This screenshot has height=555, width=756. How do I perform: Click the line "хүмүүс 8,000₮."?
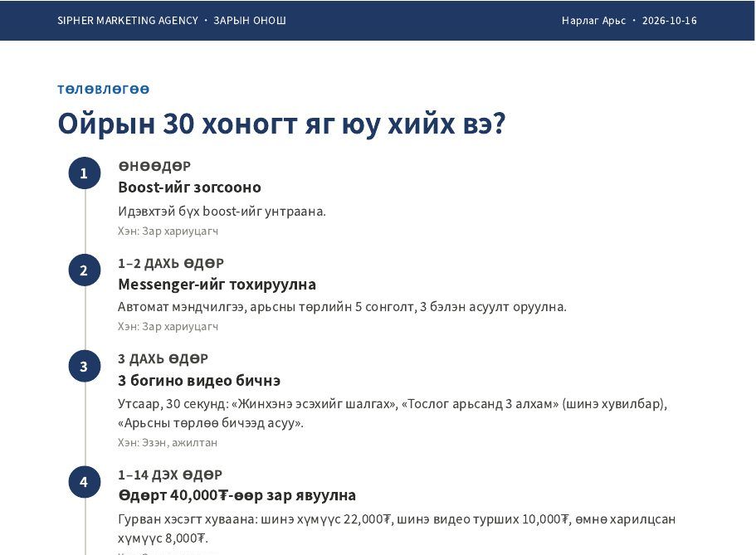(x=163, y=538)
